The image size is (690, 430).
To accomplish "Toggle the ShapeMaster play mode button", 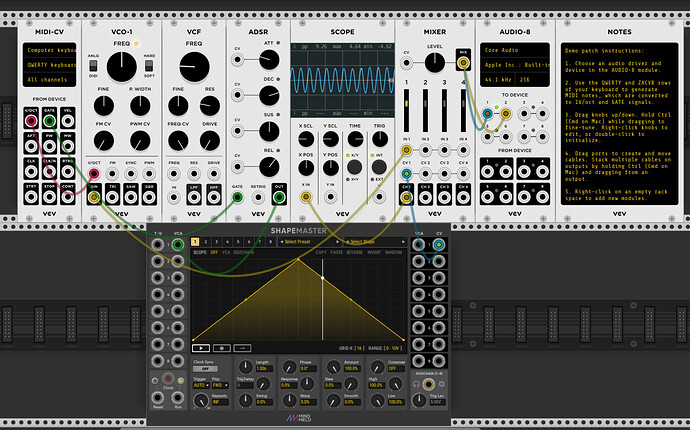I will point(201,348).
